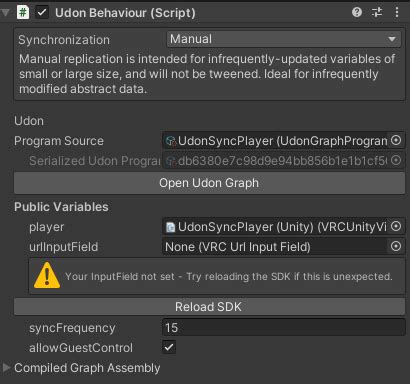410x384 pixels.
Task: Expand the Compiled Graph Assembly foldout
Action: [6, 367]
